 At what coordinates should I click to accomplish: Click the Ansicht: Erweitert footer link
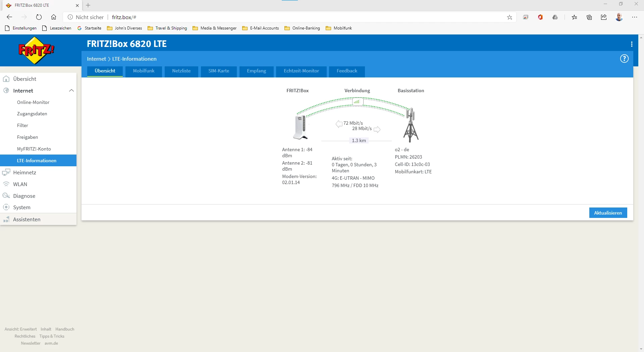pyautogui.click(x=21, y=329)
